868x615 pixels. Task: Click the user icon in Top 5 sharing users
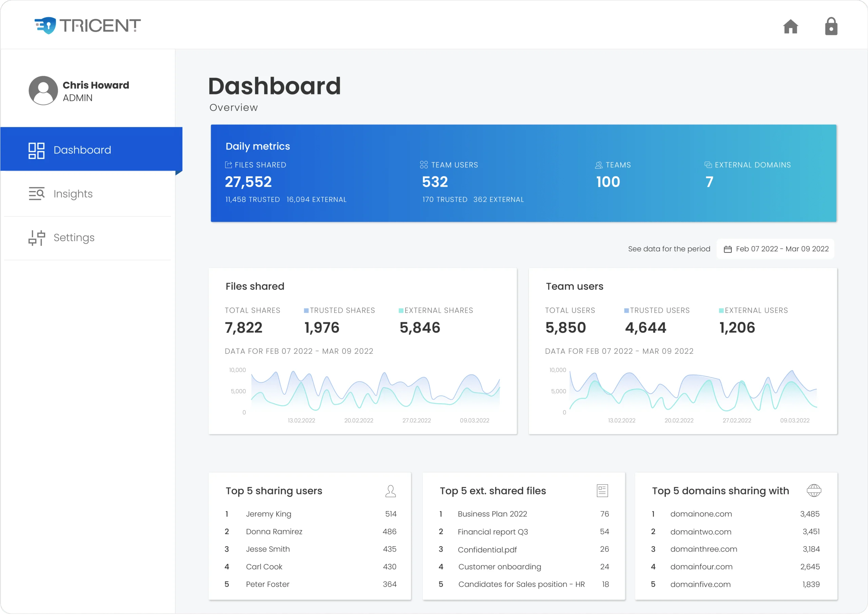(x=390, y=491)
